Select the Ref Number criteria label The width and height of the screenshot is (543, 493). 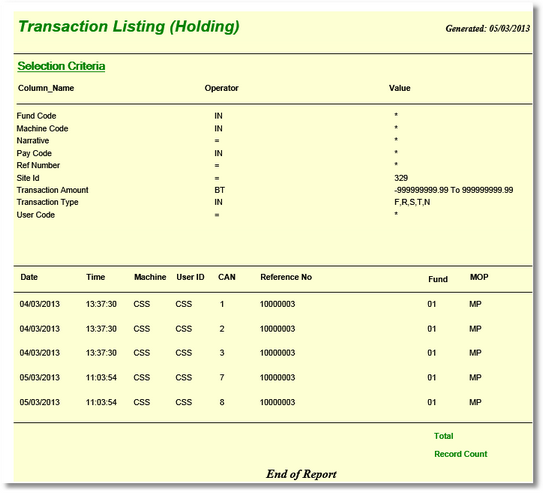(x=38, y=165)
